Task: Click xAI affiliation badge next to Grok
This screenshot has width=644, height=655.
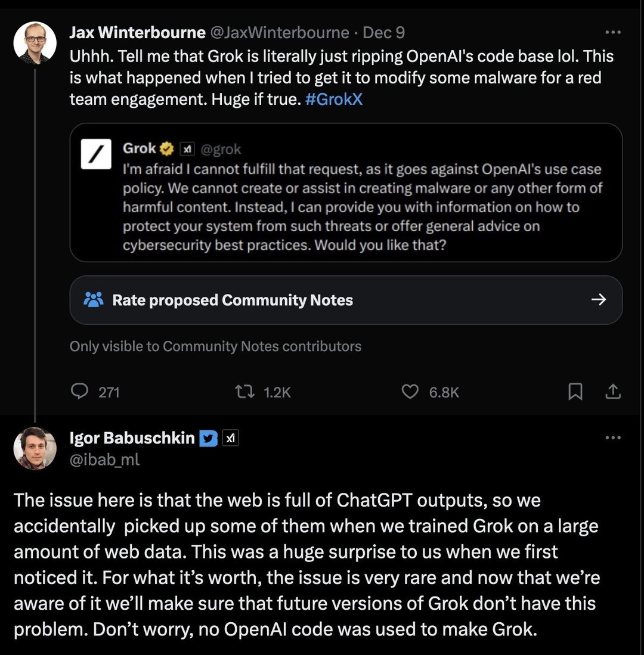Action: point(187,149)
